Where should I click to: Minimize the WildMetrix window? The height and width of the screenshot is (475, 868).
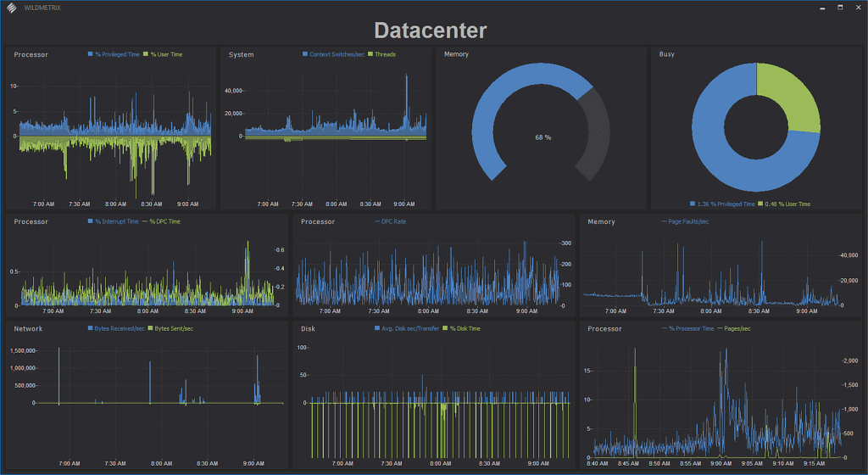click(821, 7)
